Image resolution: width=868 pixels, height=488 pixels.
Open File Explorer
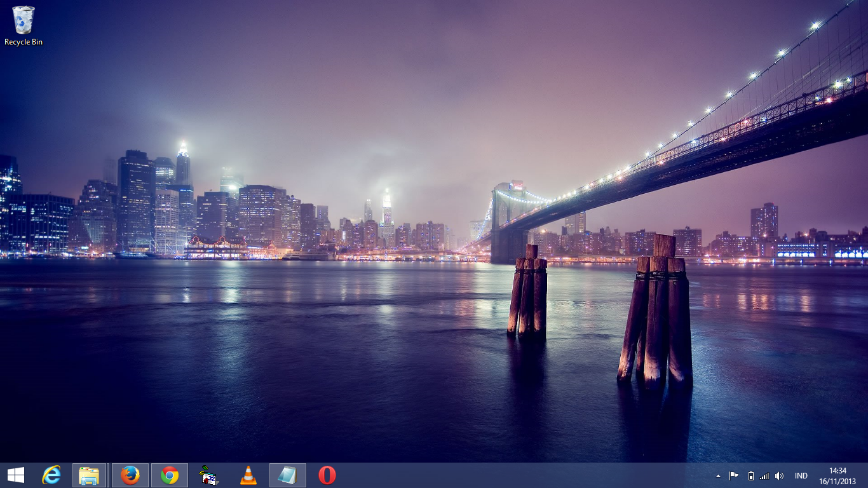pos(90,475)
